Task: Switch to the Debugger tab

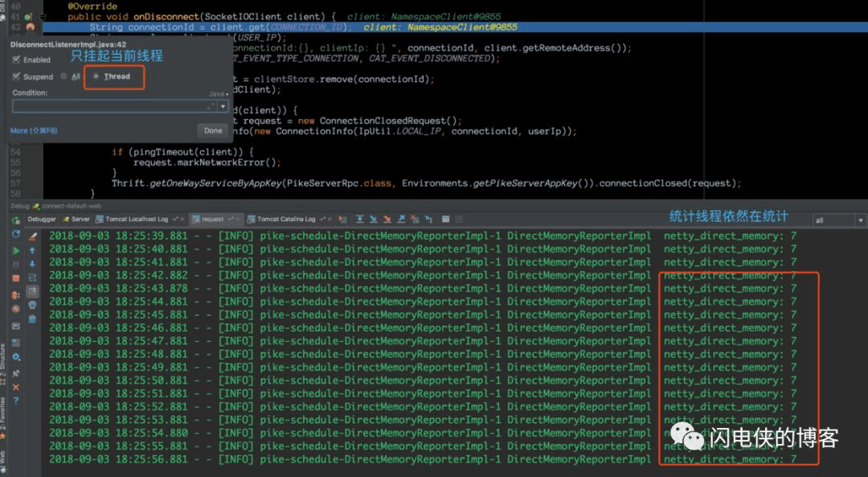Action: (42, 220)
